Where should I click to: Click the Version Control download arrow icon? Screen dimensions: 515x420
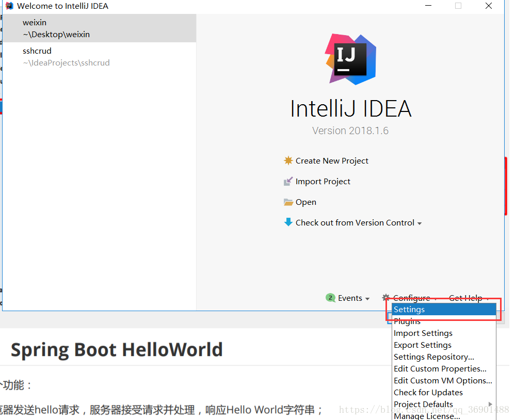click(288, 222)
